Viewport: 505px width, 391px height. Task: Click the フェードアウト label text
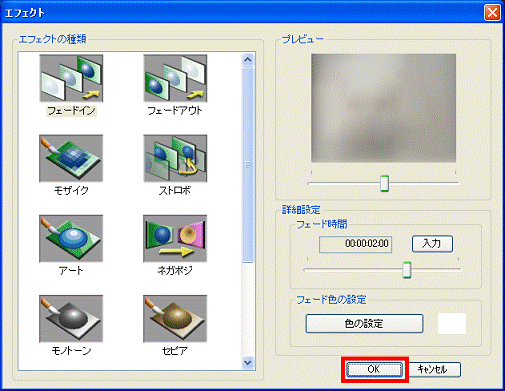[175, 111]
